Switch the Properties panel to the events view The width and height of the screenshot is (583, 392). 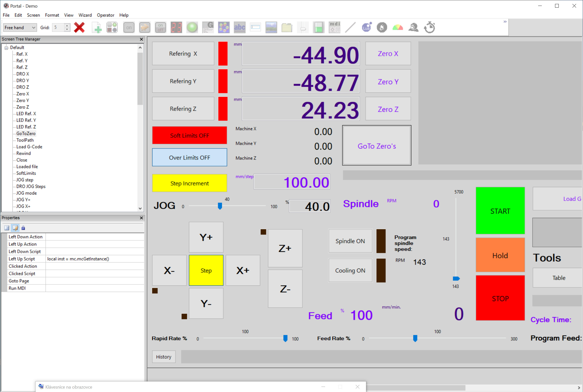point(15,228)
